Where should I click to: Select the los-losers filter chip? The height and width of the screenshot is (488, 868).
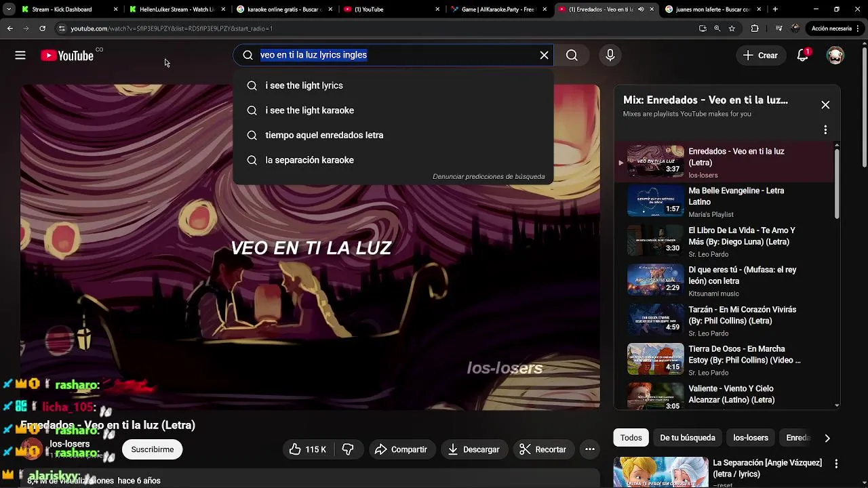click(x=751, y=438)
